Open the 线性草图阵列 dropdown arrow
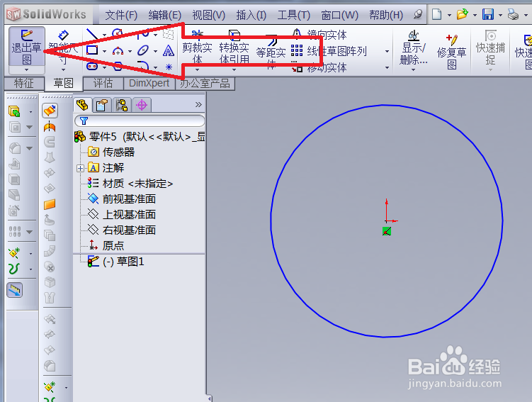This screenshot has width=532, height=402. pyautogui.click(x=387, y=51)
